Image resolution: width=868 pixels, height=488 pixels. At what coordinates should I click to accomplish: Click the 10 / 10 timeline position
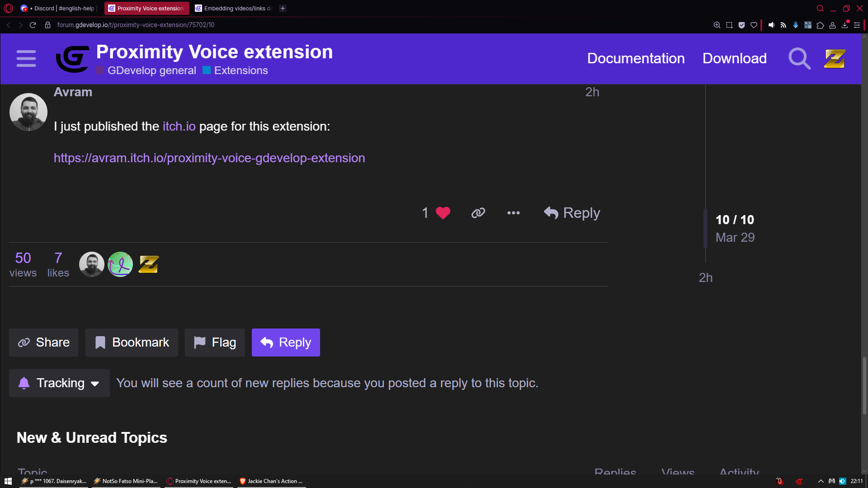[735, 220]
